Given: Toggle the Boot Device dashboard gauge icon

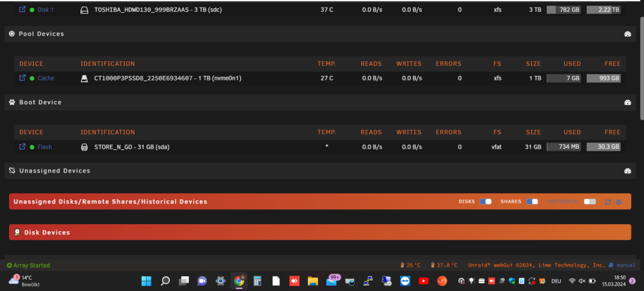Looking at the screenshot, I should tap(627, 102).
